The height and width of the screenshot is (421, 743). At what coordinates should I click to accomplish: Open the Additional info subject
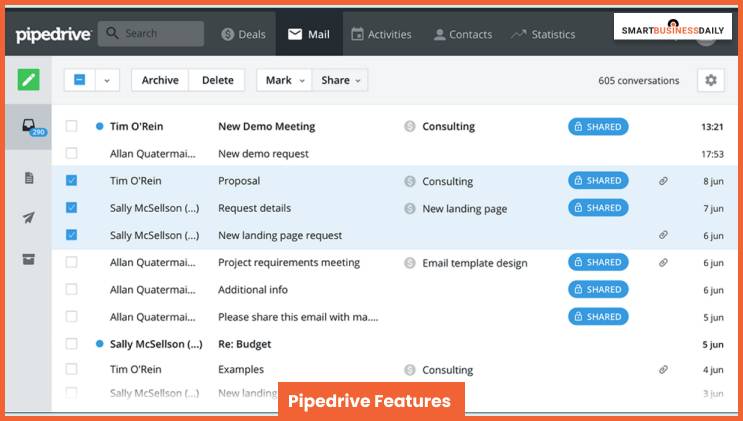click(253, 290)
